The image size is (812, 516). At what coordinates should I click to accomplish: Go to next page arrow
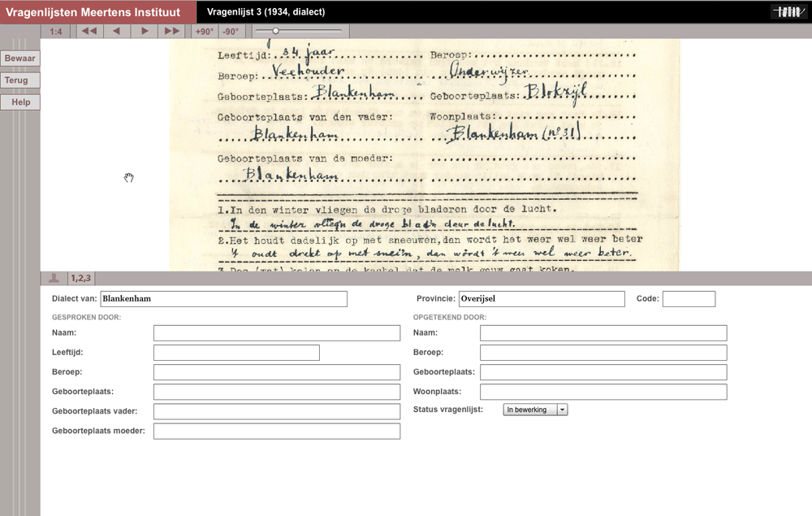pyautogui.click(x=145, y=32)
